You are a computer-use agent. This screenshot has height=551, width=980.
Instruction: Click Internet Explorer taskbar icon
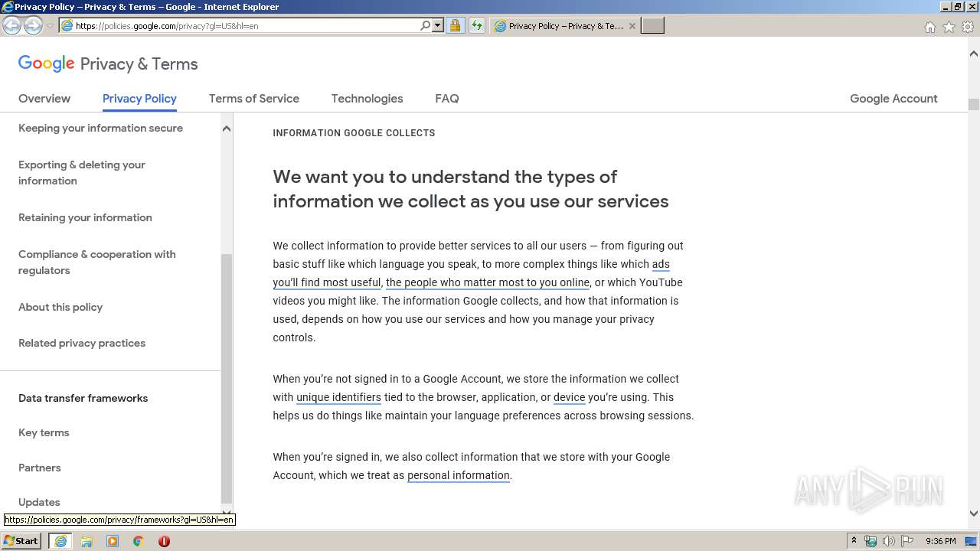coord(60,541)
